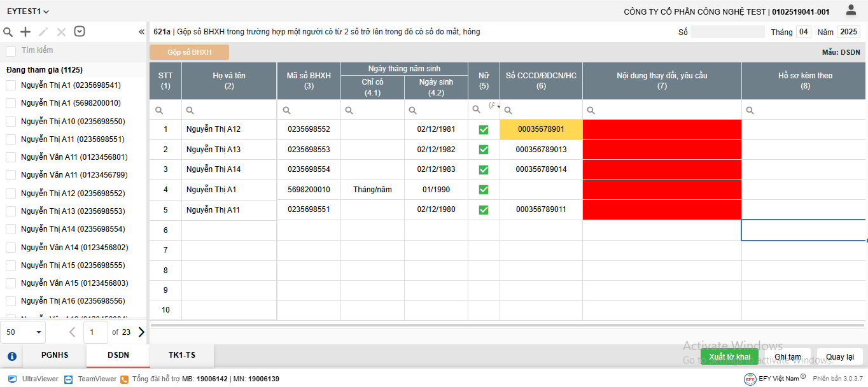The image size is (868, 387).
Task: Toggle the select-all checkbox beside Tìm kiếm
Action: pos(11,51)
